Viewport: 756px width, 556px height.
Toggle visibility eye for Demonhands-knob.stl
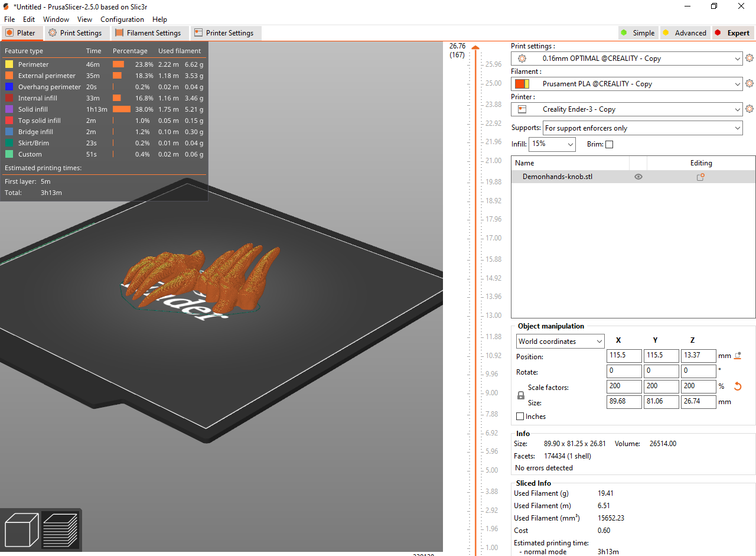click(638, 177)
